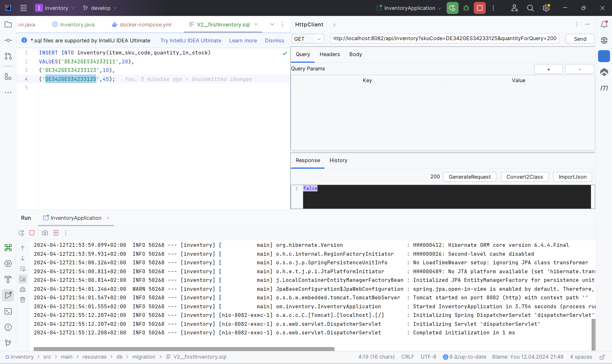Click the screenshot/camera icon in run toolbar

(x=45, y=233)
